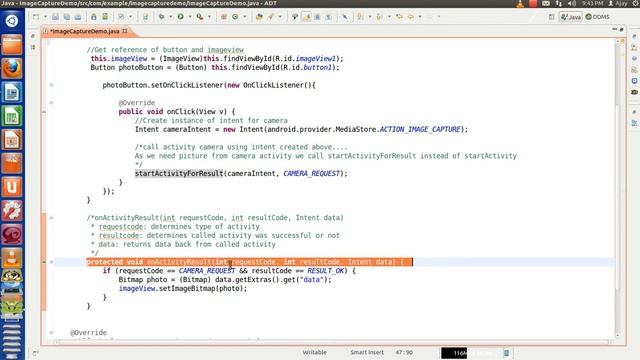Open the New Java Class dropdown arrow
The width and height of the screenshot is (640, 360).
click(x=244, y=17)
